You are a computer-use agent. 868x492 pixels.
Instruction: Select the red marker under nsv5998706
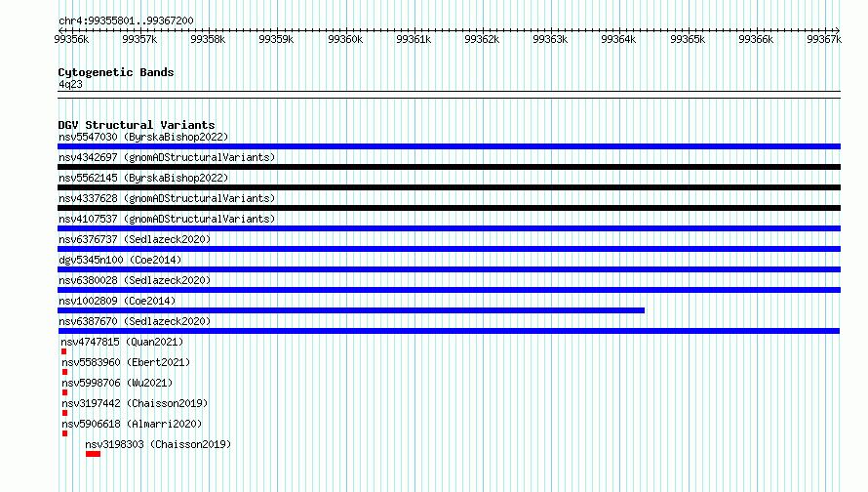(x=64, y=392)
